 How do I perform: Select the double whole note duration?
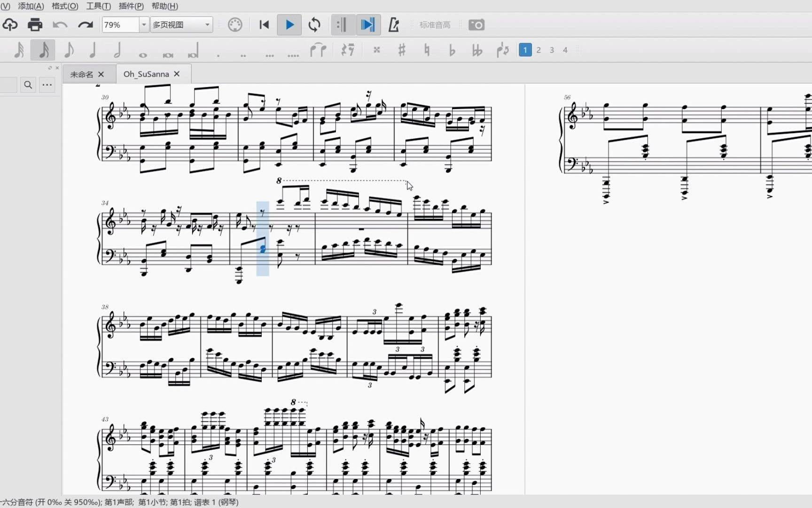tap(168, 55)
